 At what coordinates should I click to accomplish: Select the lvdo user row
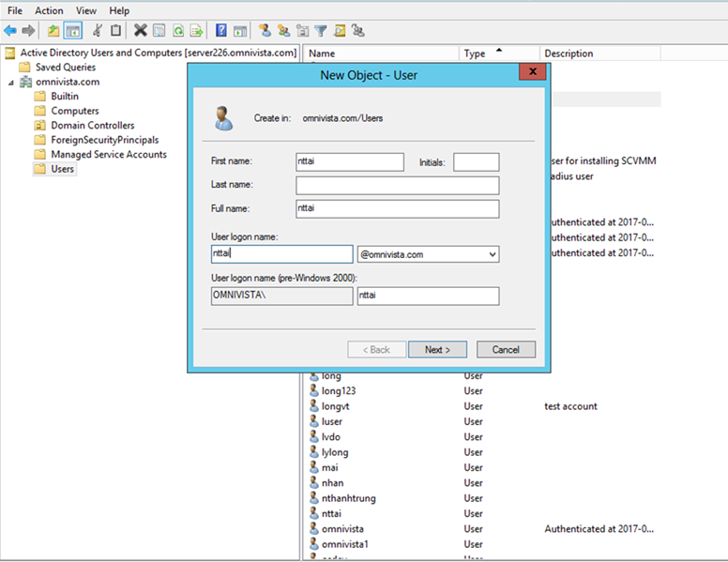[x=483, y=436]
